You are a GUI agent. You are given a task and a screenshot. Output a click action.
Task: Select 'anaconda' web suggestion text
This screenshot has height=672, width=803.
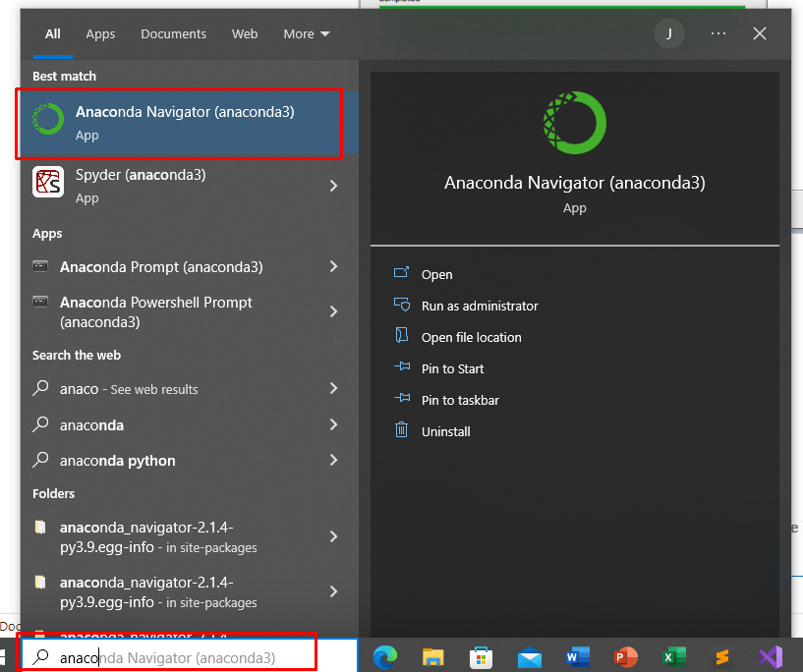pos(91,424)
